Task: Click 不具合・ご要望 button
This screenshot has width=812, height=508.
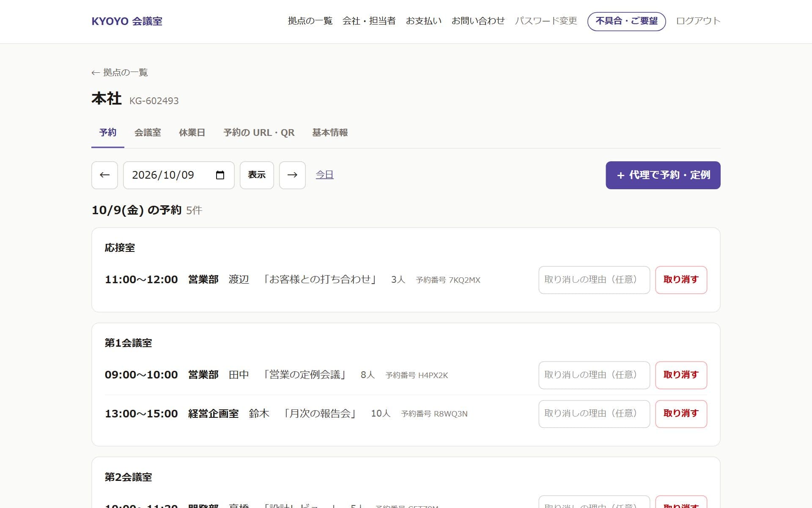Action: tap(626, 21)
